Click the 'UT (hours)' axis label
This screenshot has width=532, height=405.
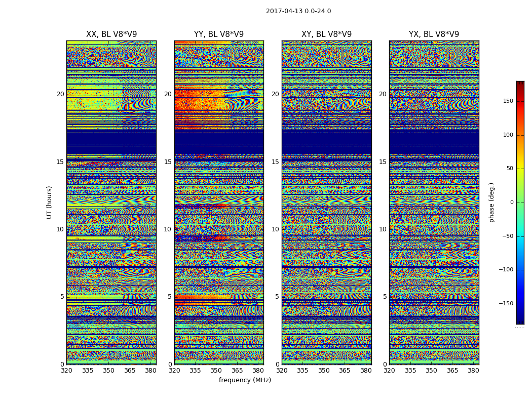(x=49, y=202)
